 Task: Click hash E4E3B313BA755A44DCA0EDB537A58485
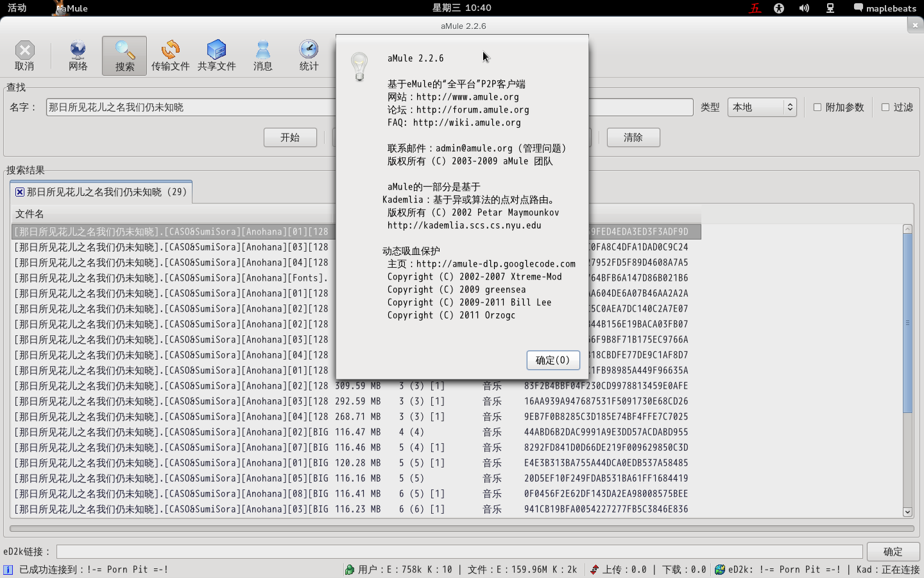606,463
